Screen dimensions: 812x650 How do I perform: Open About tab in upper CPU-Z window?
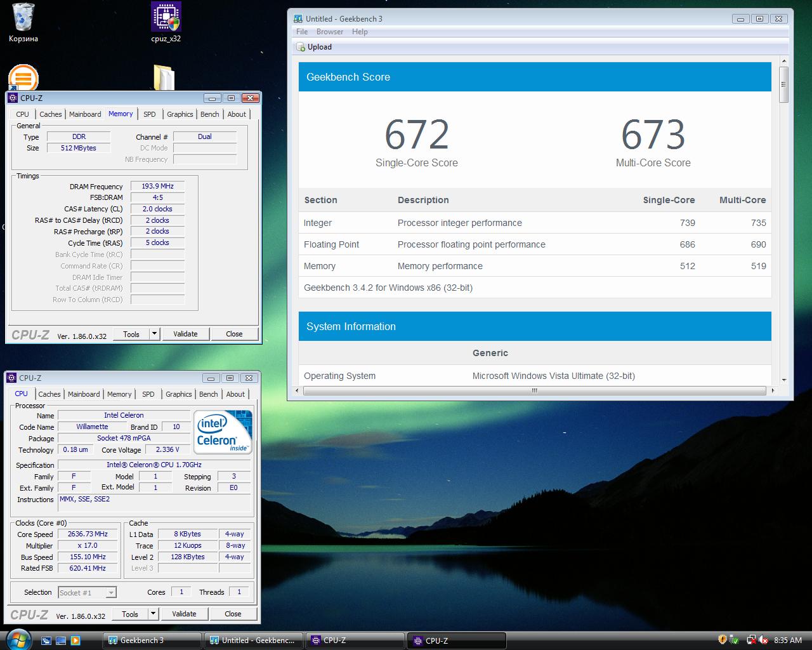pos(237,114)
